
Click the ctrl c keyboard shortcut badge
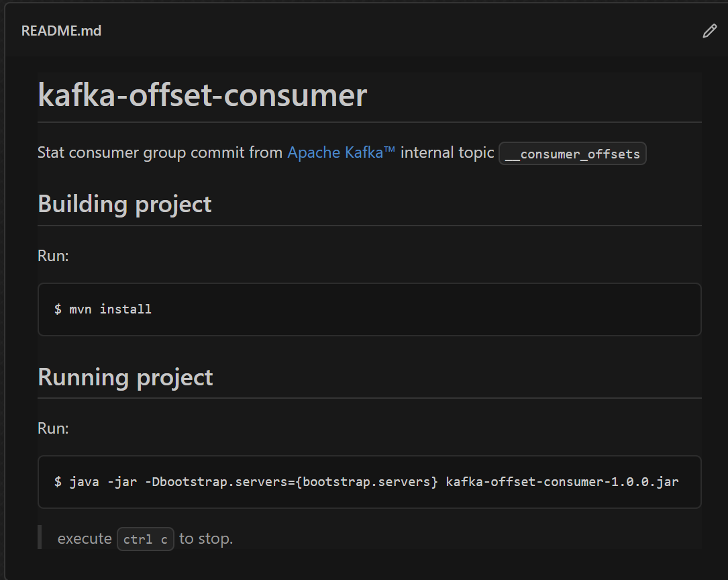click(145, 538)
